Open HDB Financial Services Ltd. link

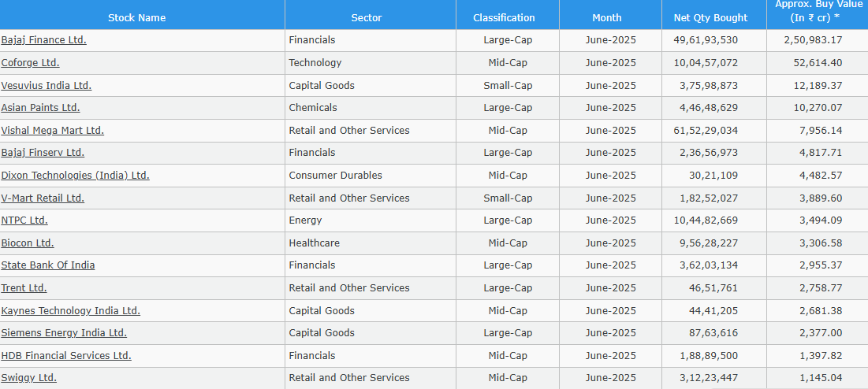66,356
